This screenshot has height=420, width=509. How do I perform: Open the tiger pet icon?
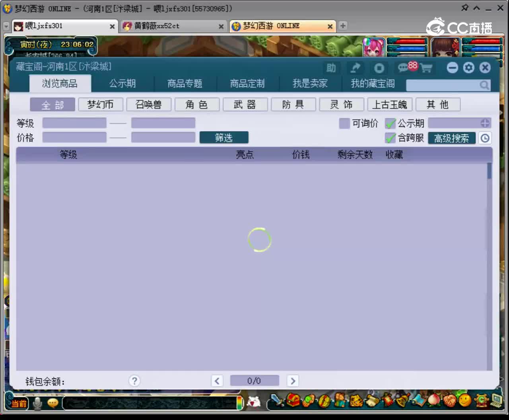tap(356, 401)
